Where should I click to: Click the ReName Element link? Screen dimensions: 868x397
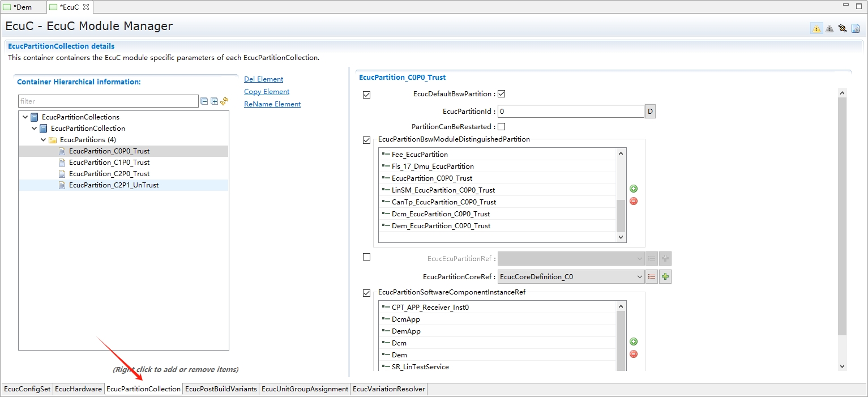coord(272,104)
